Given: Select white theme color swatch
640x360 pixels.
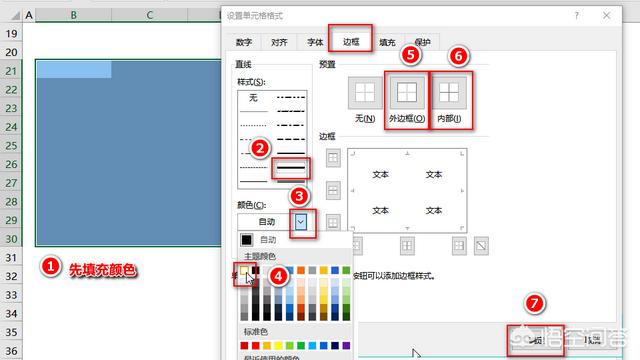Looking at the screenshot, I should (244, 270).
